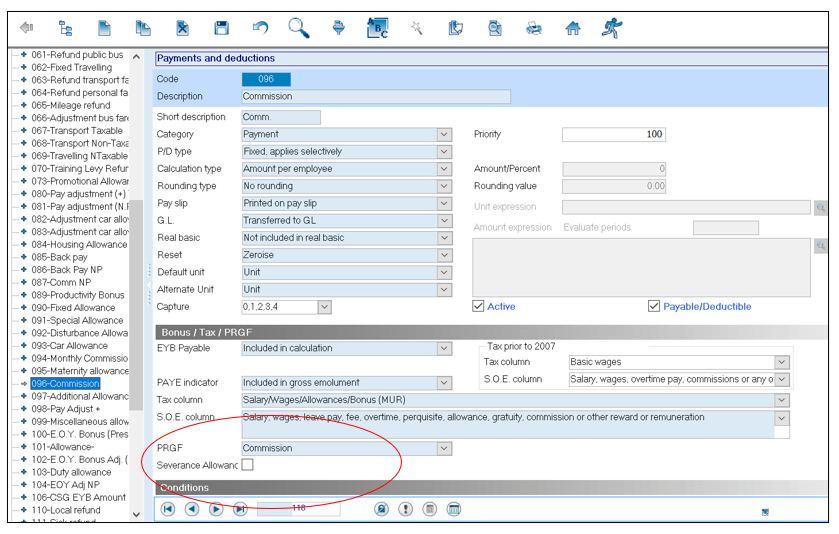
Task: Click the Undo arrow toolbar icon
Action: [260, 28]
